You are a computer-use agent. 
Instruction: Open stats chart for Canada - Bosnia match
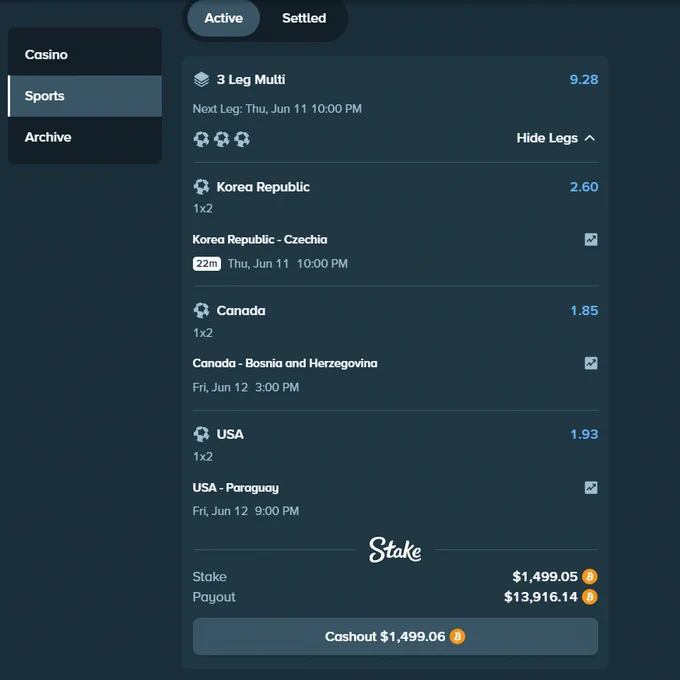(x=591, y=363)
